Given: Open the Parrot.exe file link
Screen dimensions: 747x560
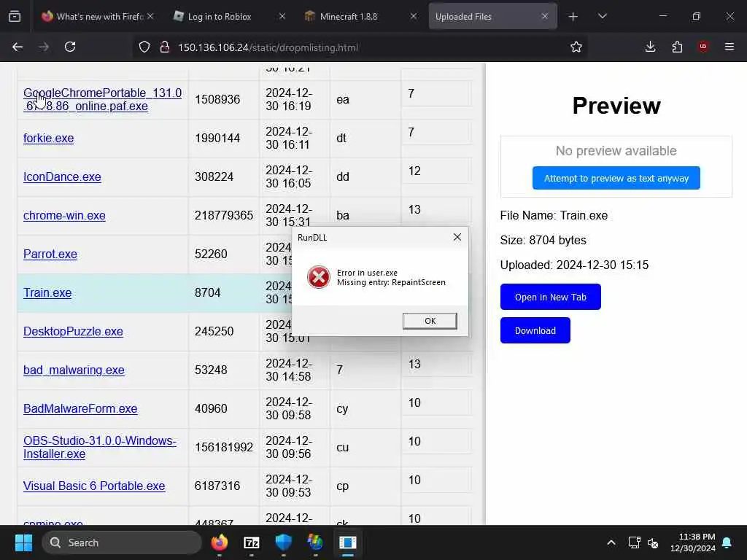Looking at the screenshot, I should [50, 254].
